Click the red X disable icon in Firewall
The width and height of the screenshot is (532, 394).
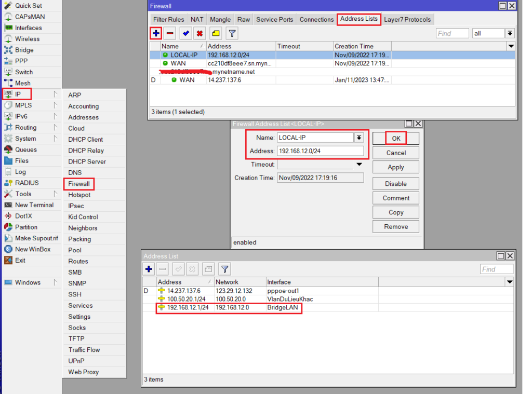pos(199,34)
